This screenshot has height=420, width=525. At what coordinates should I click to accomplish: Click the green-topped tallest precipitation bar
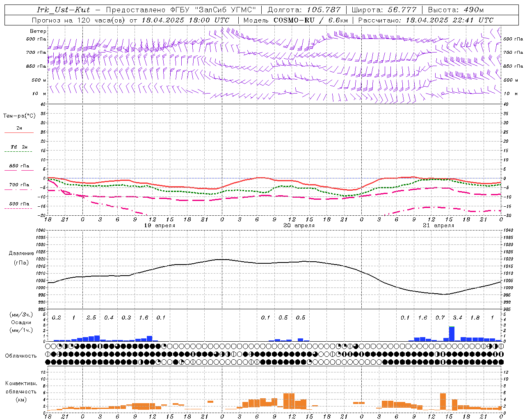[x=452, y=334]
